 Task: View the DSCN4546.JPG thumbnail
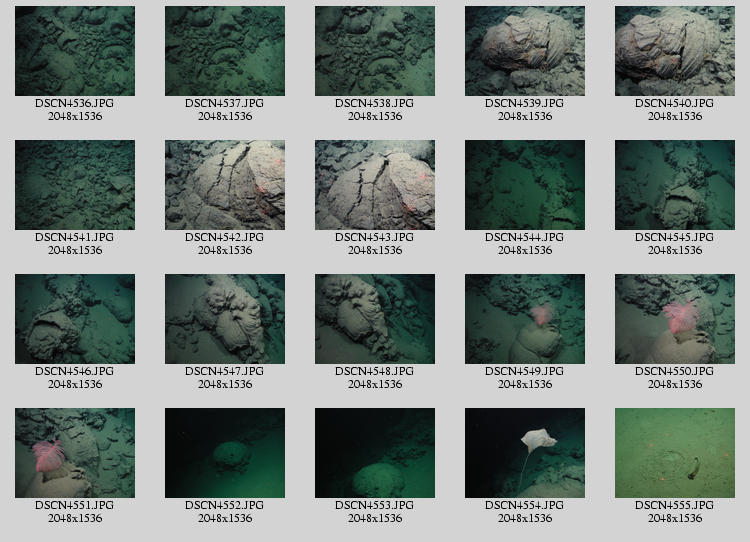point(75,319)
